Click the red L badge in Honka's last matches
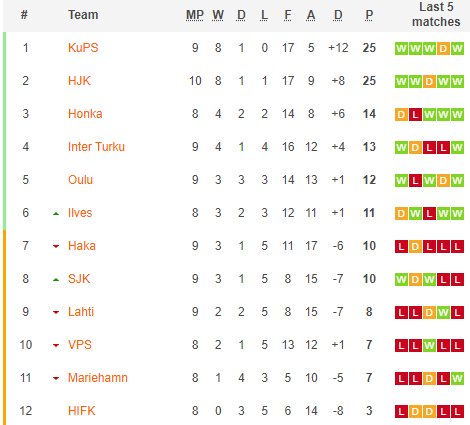470x425 pixels. [x=415, y=115]
